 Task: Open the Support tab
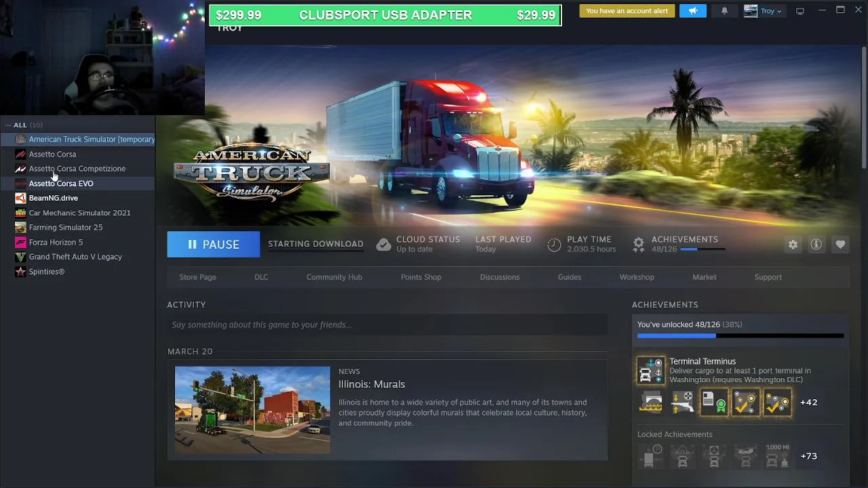(x=768, y=277)
